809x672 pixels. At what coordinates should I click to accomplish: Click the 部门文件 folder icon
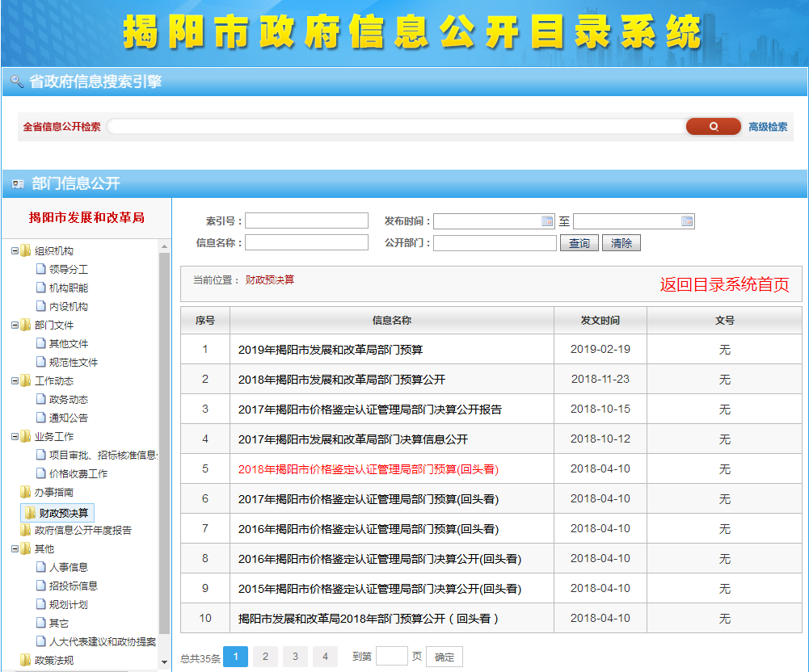25,325
